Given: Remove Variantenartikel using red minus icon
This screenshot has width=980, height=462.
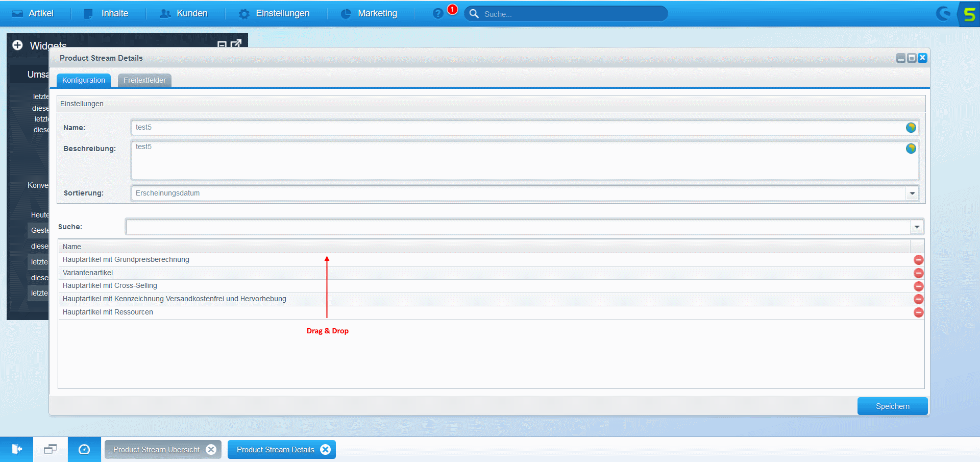Looking at the screenshot, I should click(918, 273).
